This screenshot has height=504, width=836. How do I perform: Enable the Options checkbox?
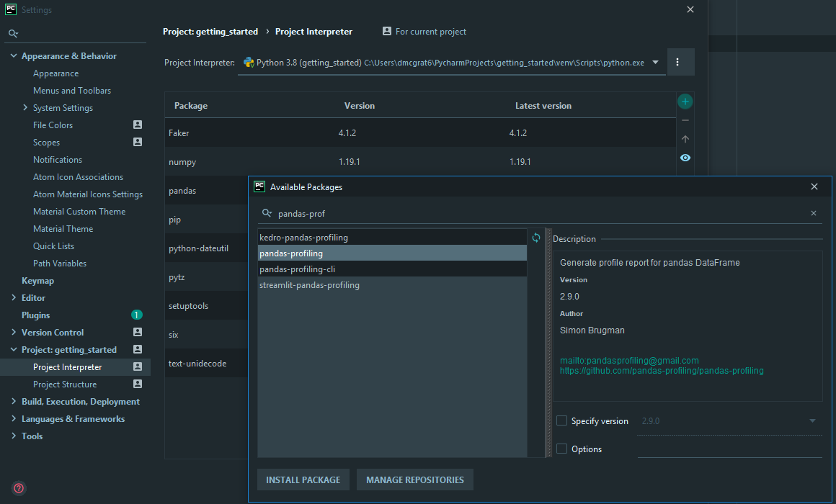[x=562, y=449]
